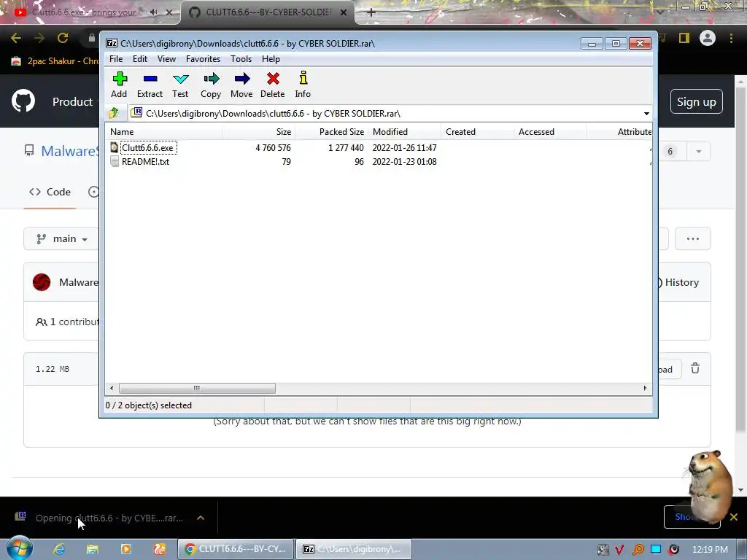Toggle the Chrome side panel icon
Image resolution: width=747 pixels, height=560 pixels.
pos(684,38)
